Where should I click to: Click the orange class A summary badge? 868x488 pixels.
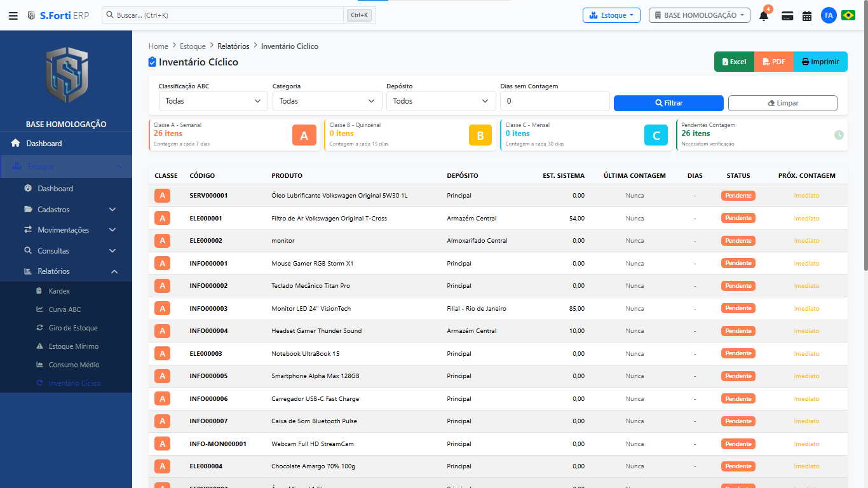304,135
